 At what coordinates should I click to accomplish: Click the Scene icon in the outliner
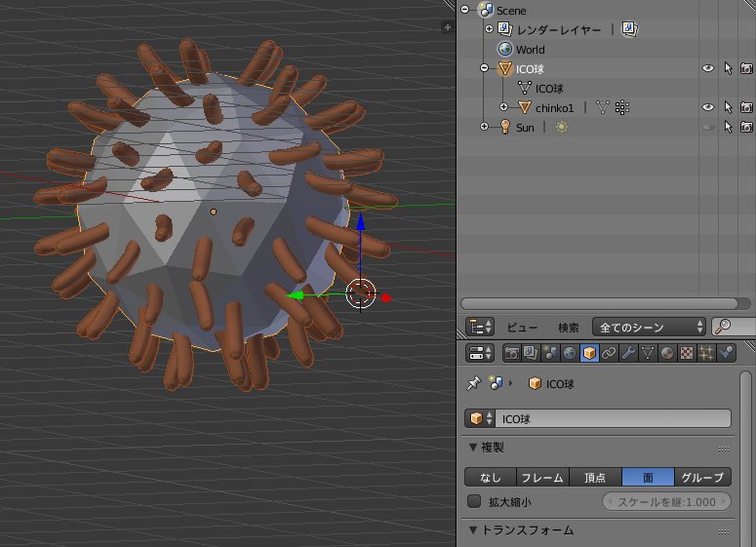[486, 10]
